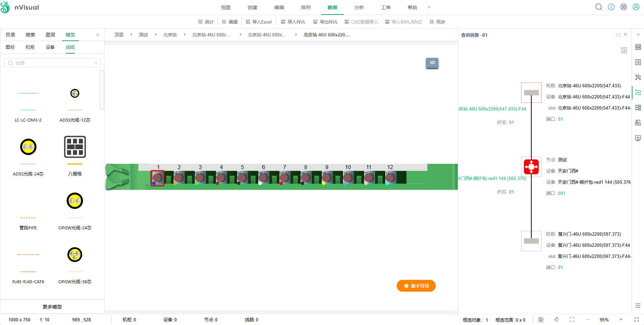The height and width of the screenshot is (325, 644).
Task: Toggle the pointer selection mode in status bar
Action: pyautogui.click(x=541, y=320)
